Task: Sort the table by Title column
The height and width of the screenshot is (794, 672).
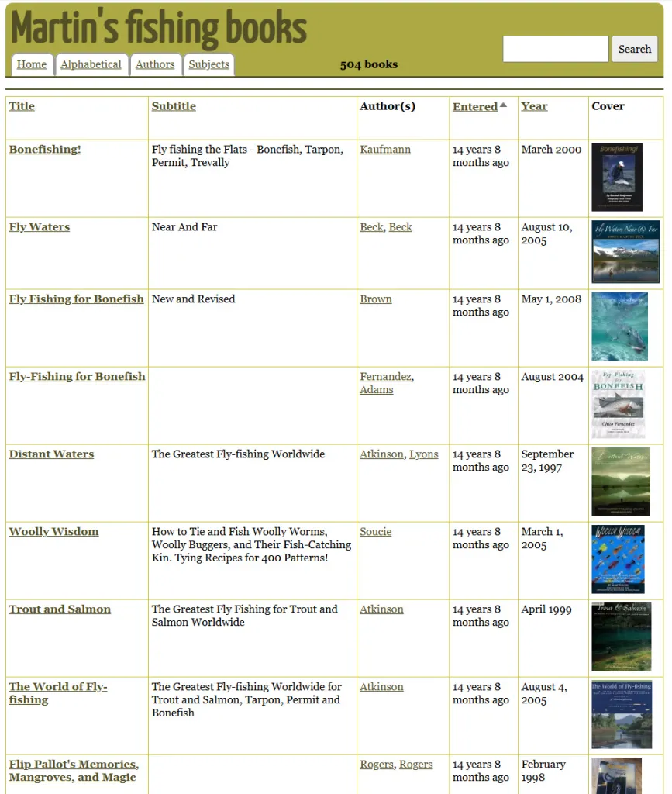Action: click(x=22, y=106)
